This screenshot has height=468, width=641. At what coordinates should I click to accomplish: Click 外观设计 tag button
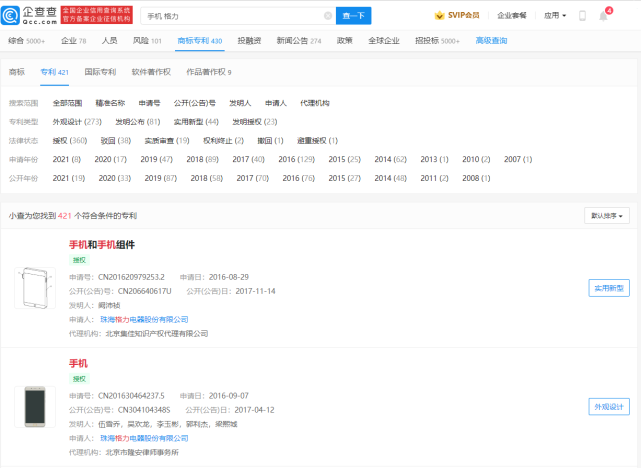609,407
